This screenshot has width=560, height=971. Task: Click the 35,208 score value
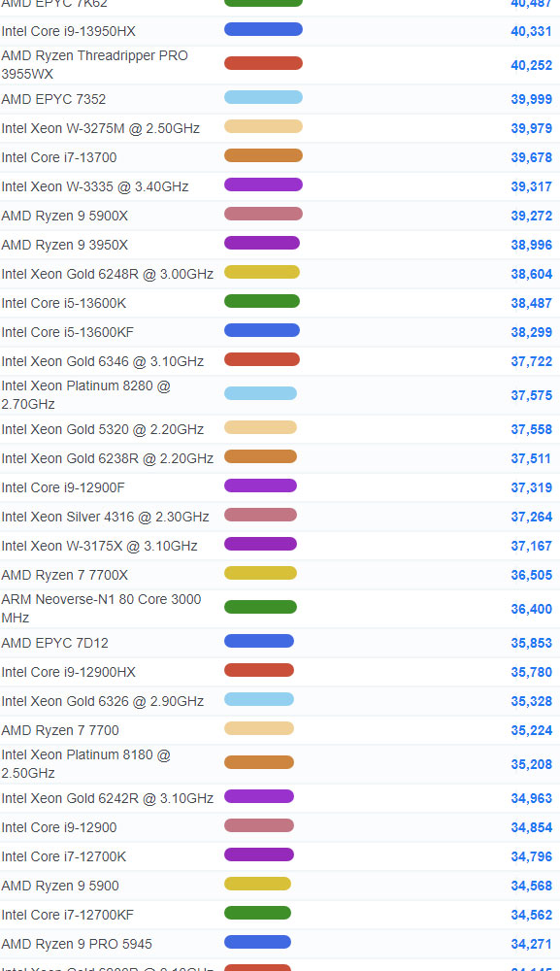click(x=531, y=764)
